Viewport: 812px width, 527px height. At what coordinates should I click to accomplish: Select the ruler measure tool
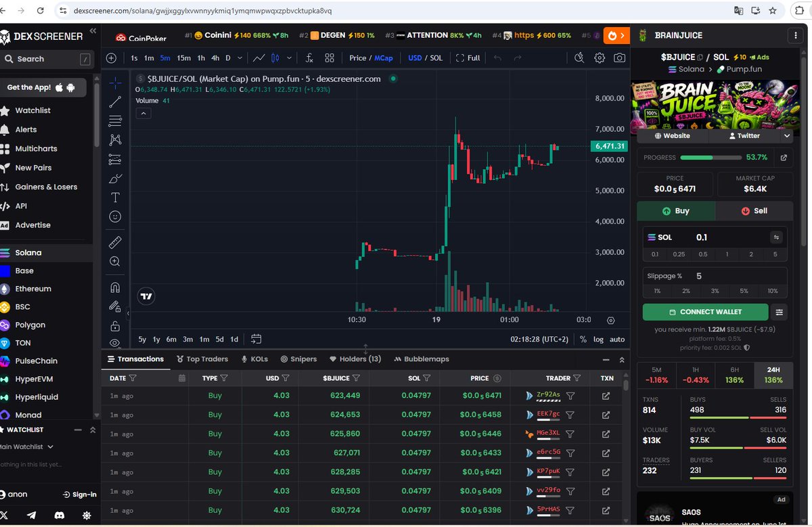click(x=115, y=242)
